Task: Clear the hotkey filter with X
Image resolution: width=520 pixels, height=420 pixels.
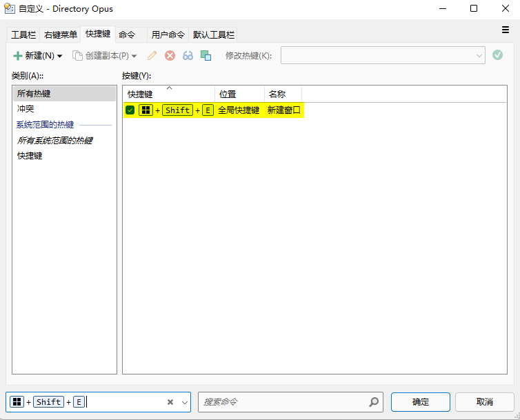Action: pyautogui.click(x=170, y=402)
